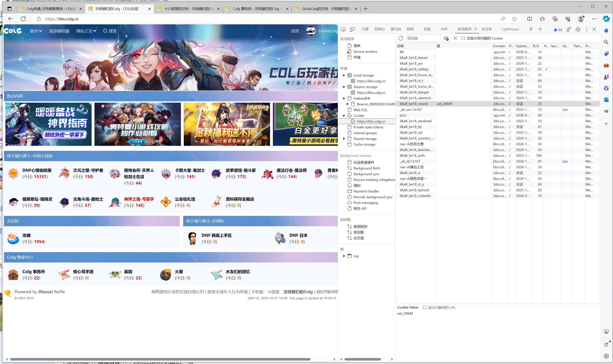This screenshot has width=613, height=364.
Task: Click the inspect element picker icon
Action: tap(343, 29)
